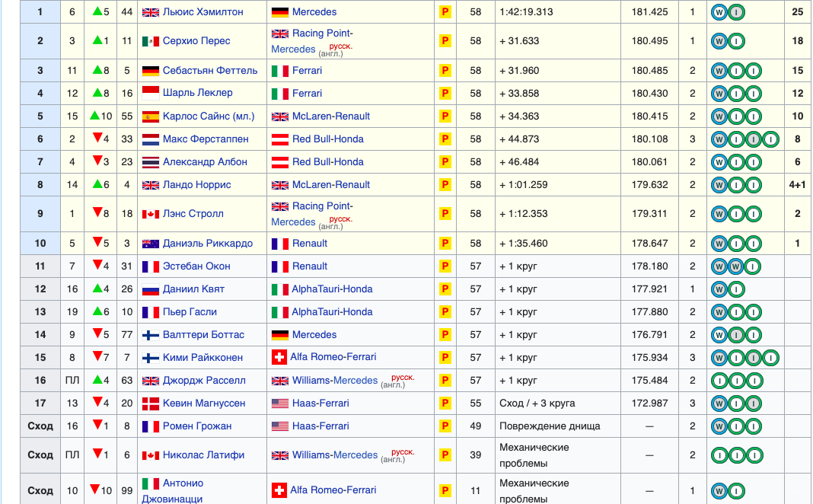This screenshot has height=504, width=813.
Task: Open driver link Ландо Норрис
Action: pos(196,184)
